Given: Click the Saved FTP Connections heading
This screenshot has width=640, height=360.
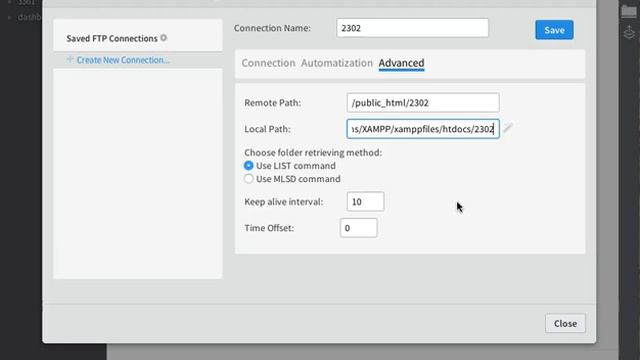Looking at the screenshot, I should (x=112, y=38).
